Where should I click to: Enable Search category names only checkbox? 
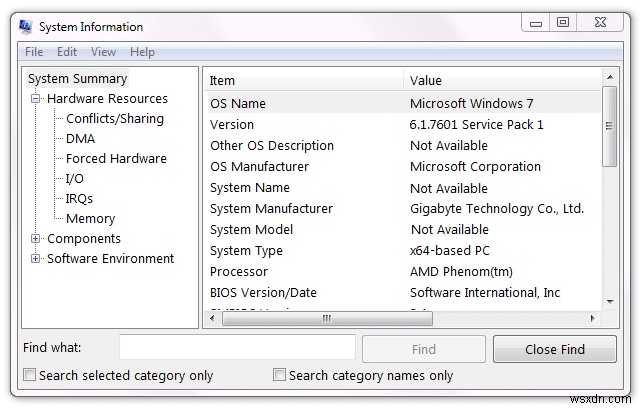tap(279, 375)
